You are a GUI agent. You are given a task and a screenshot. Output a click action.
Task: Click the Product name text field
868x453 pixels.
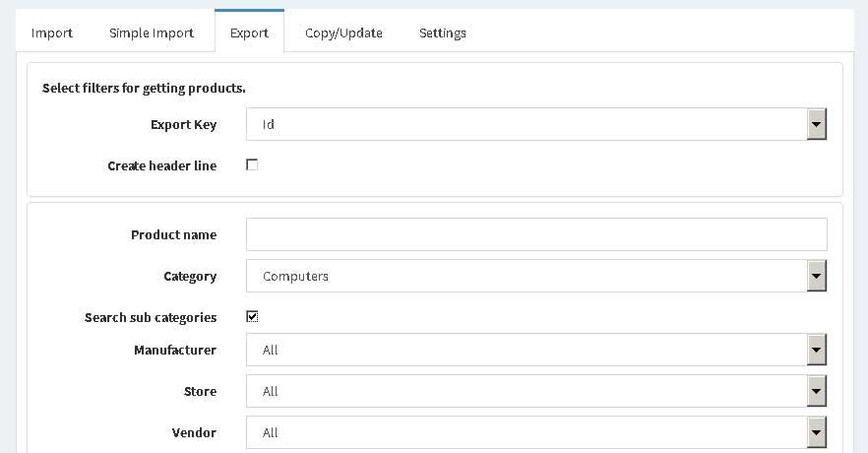pyautogui.click(x=536, y=234)
